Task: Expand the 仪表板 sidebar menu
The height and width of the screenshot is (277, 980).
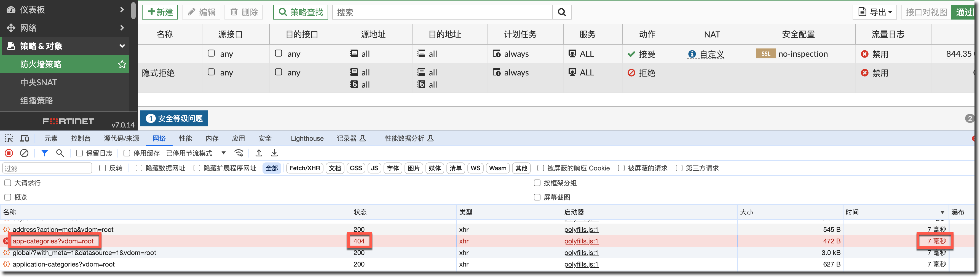Action: [65, 9]
